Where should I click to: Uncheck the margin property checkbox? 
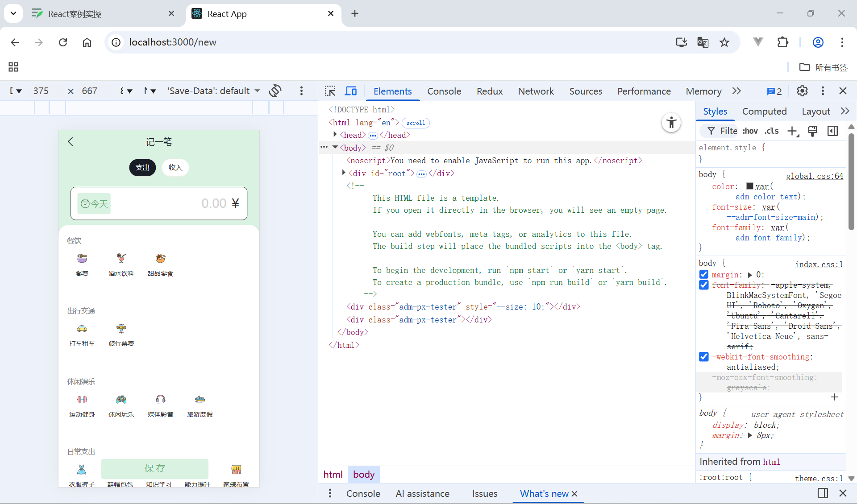pyautogui.click(x=704, y=275)
